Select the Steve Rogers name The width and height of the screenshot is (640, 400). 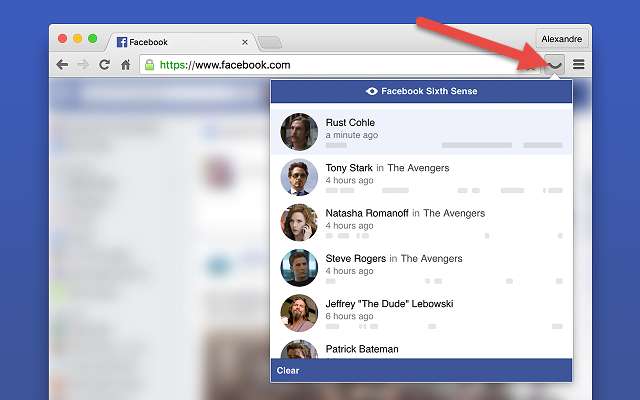coord(356,258)
